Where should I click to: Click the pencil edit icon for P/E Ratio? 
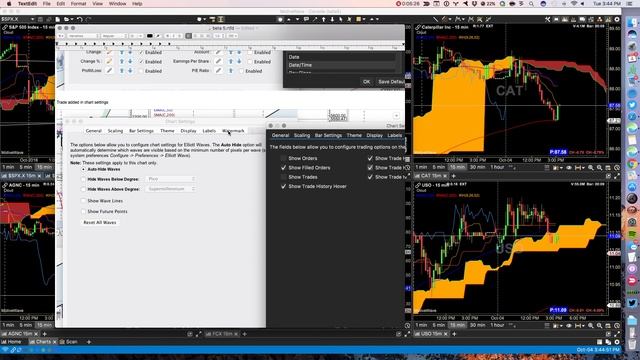218,71
